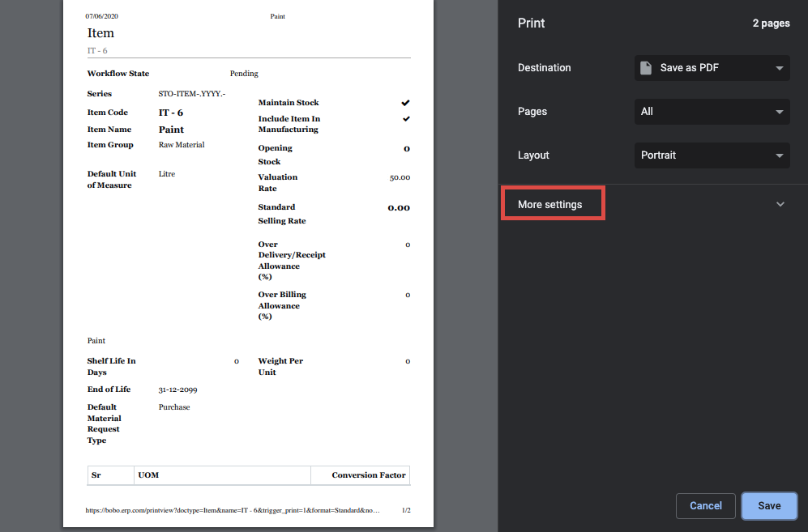808x532 pixels.
Task: Click the 07/06/2020 date in page header
Action: 101,16
